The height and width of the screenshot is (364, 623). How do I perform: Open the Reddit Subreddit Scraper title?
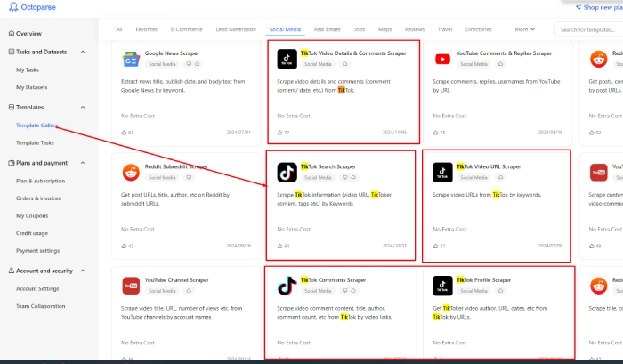click(x=176, y=166)
